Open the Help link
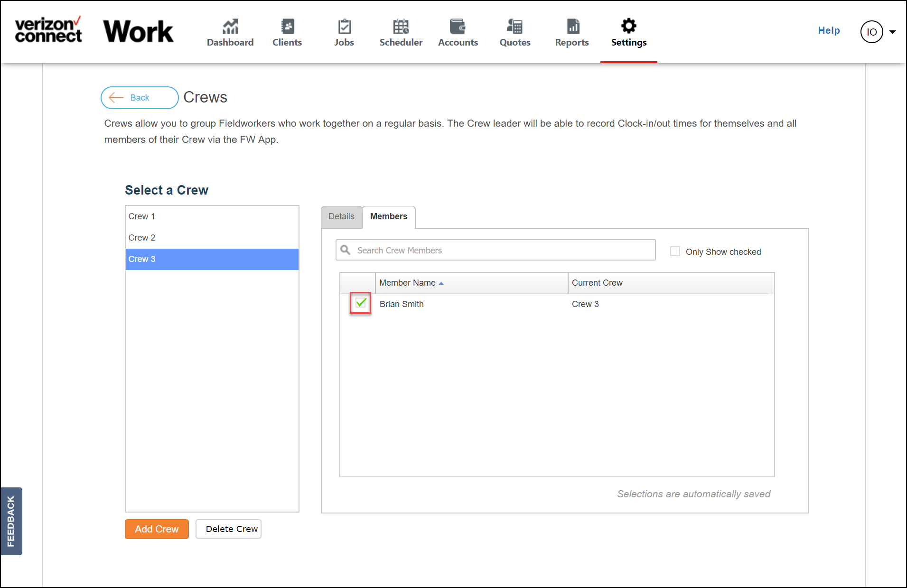The height and width of the screenshot is (588, 907). [x=829, y=30]
